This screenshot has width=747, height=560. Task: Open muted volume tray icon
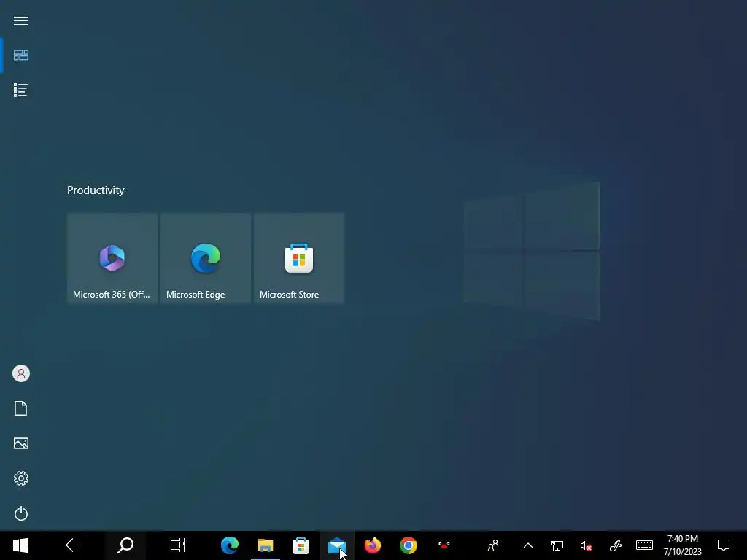(586, 545)
